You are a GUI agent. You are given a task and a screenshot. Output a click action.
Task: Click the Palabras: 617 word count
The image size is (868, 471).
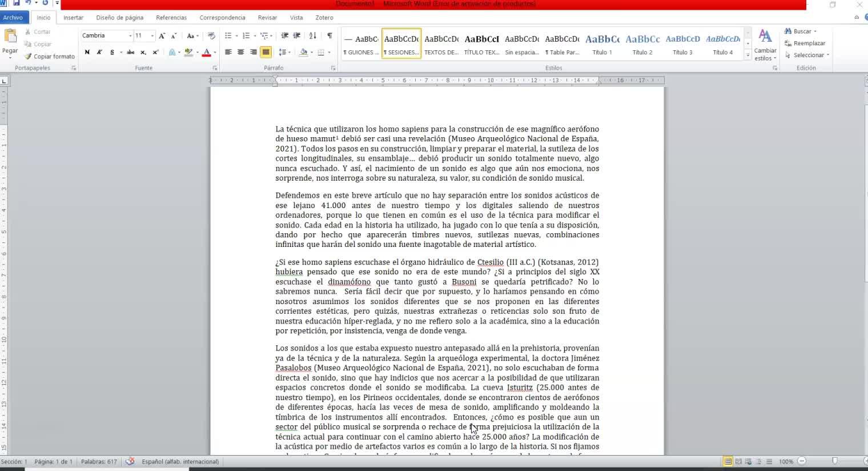[99, 462]
